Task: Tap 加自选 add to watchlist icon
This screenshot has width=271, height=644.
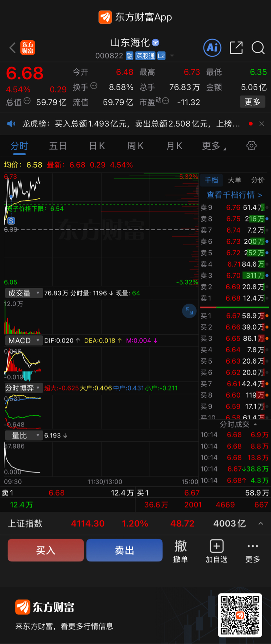Action: click(x=216, y=551)
